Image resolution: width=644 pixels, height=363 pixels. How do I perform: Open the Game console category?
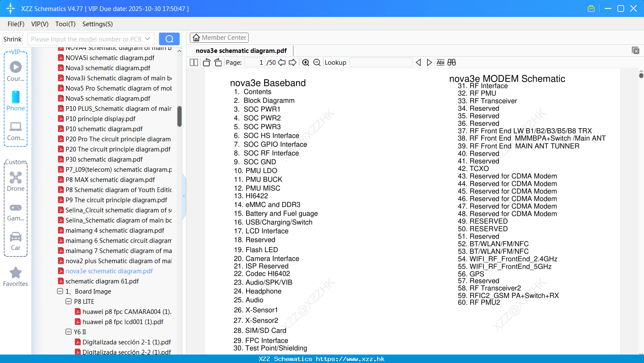coord(16,212)
